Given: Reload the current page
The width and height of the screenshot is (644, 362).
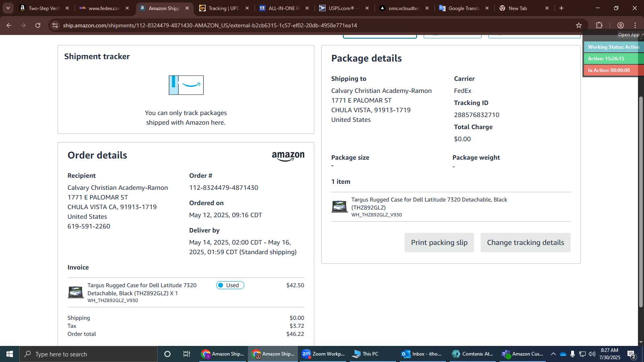Looking at the screenshot, I should coord(38,25).
